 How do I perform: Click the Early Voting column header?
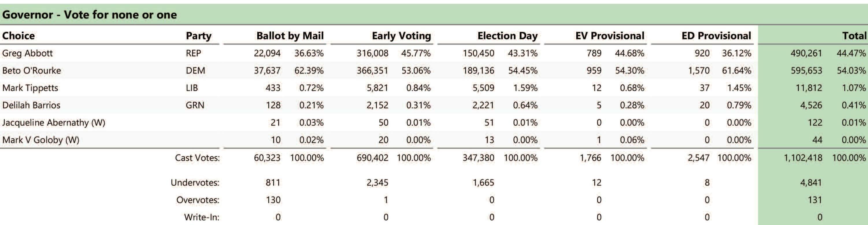pyautogui.click(x=401, y=36)
